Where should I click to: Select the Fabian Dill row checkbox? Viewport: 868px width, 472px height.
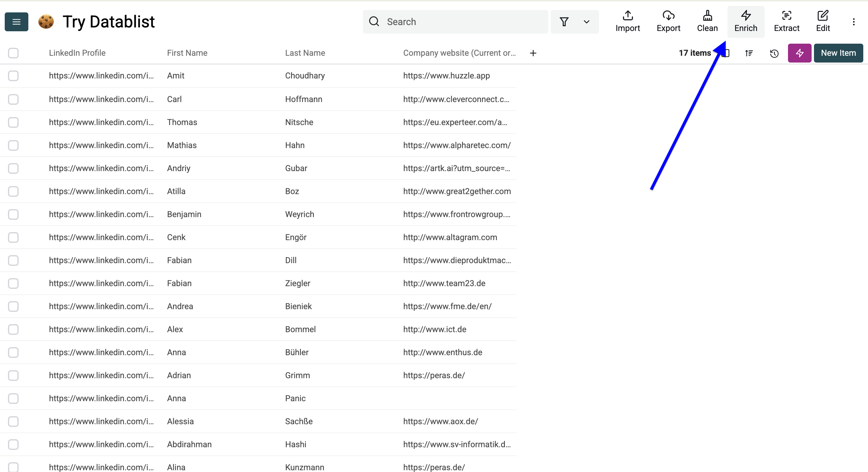[x=13, y=260]
